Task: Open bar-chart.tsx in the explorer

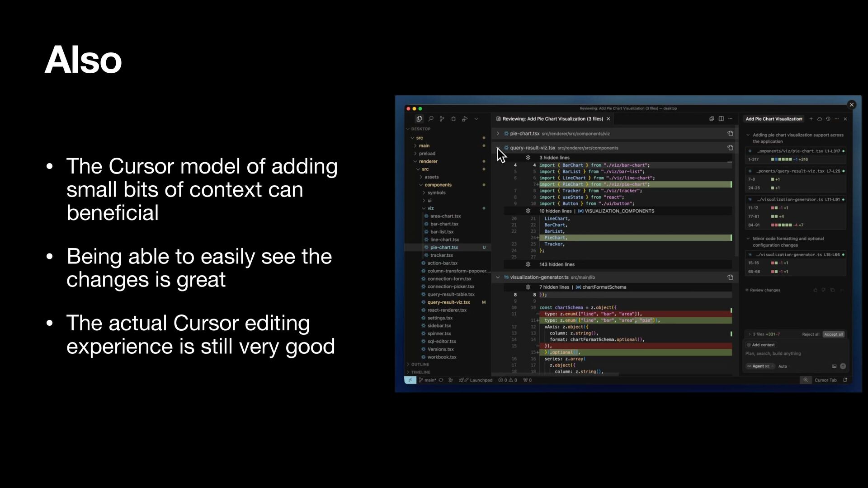Action: (x=444, y=224)
